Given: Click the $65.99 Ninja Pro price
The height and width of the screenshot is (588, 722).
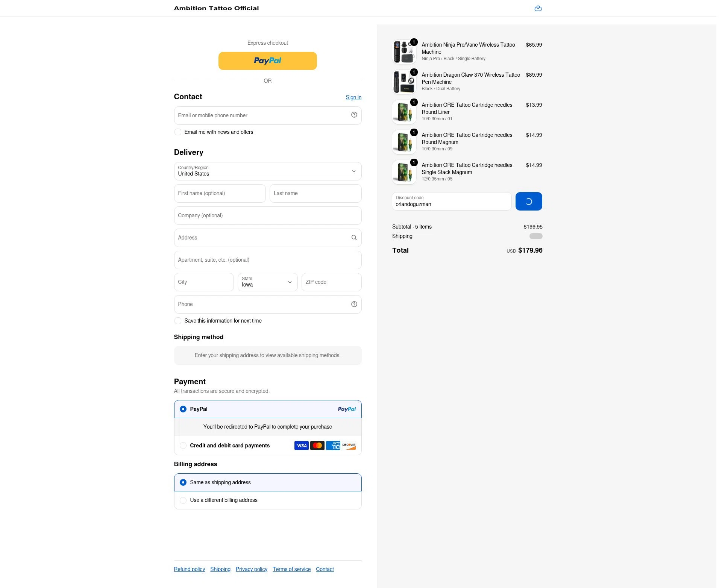Looking at the screenshot, I should pyautogui.click(x=534, y=45).
